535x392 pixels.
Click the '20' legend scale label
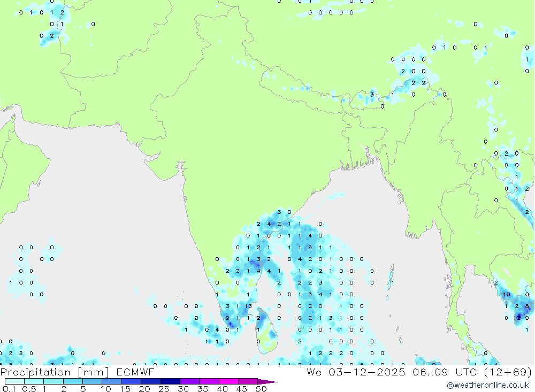[144, 389]
